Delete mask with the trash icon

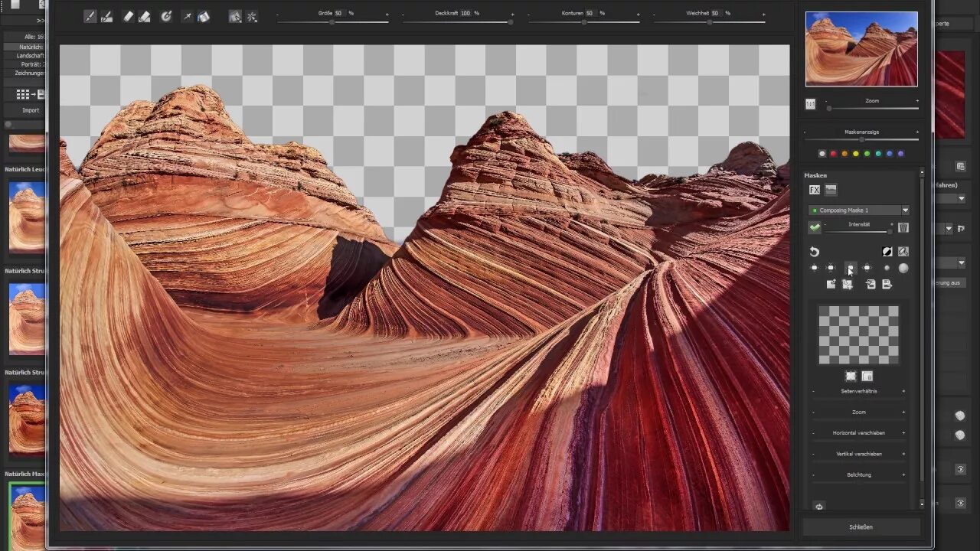[903, 227]
